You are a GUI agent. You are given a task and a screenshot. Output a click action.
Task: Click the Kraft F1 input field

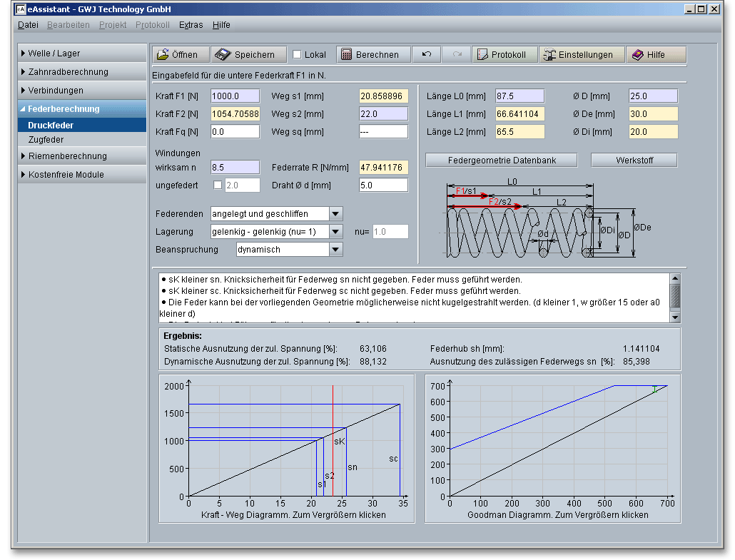tap(235, 96)
